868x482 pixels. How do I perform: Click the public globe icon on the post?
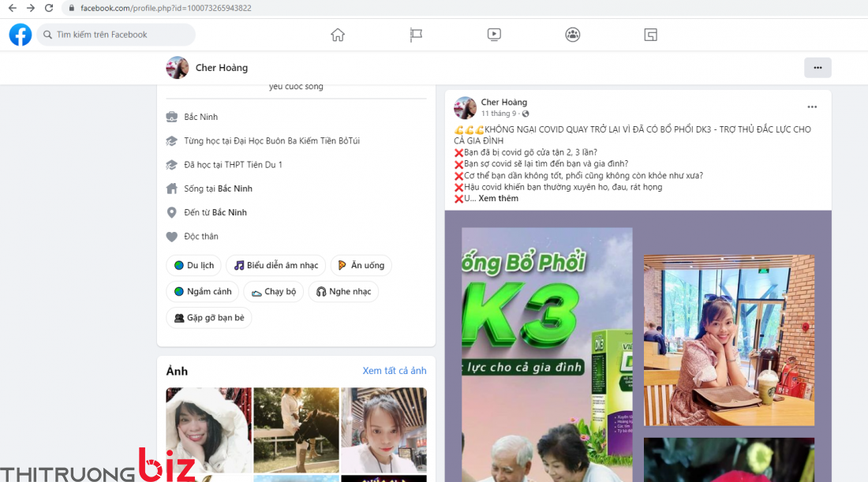pos(526,114)
